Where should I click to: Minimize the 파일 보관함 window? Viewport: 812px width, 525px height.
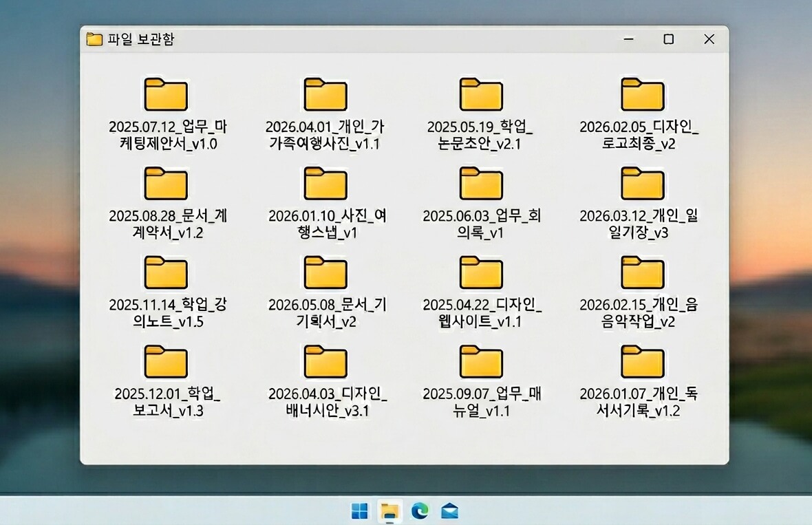coord(629,39)
